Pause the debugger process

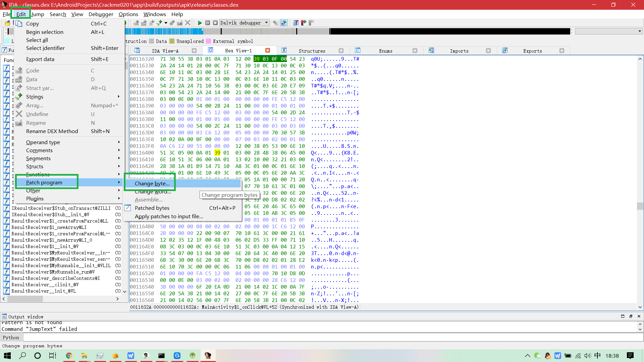tap(208, 23)
